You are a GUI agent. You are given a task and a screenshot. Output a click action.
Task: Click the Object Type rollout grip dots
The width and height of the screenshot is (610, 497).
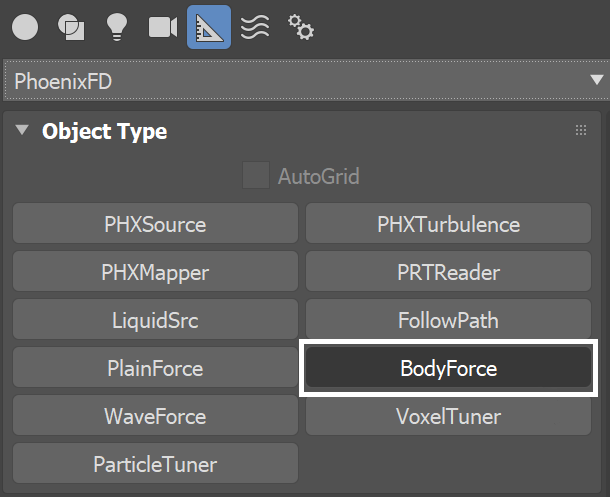point(581,130)
